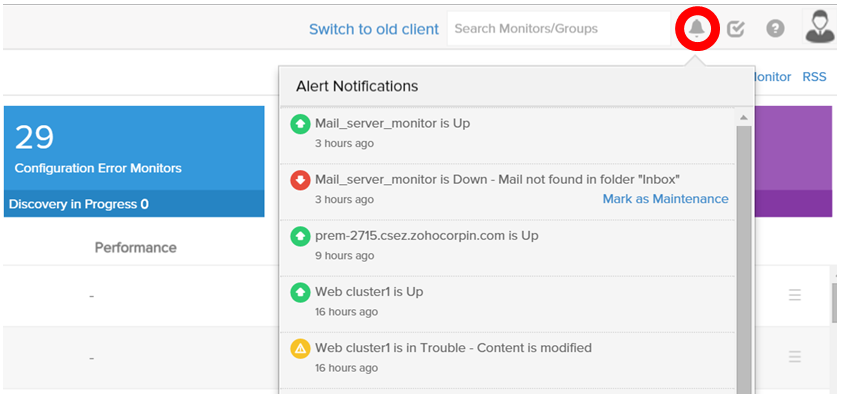Click yellow Trouble warning icon for Web cluster1

300,349
